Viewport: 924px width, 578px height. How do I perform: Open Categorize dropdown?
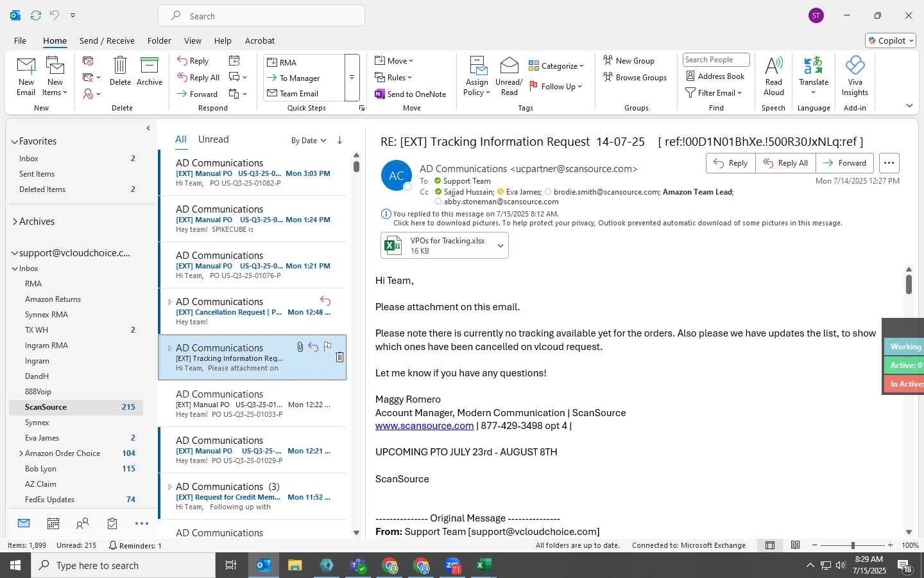point(556,66)
